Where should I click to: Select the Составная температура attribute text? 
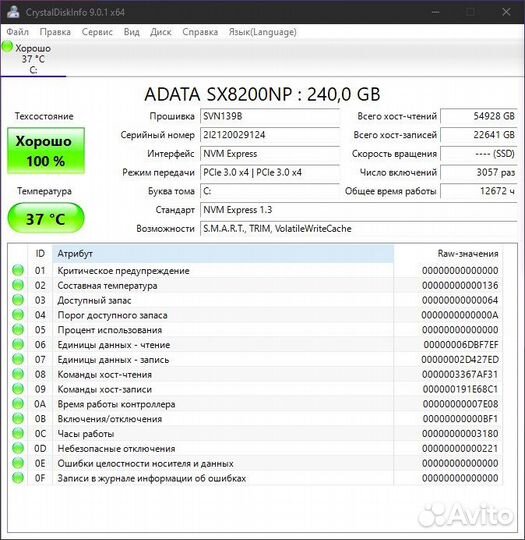tap(107, 285)
